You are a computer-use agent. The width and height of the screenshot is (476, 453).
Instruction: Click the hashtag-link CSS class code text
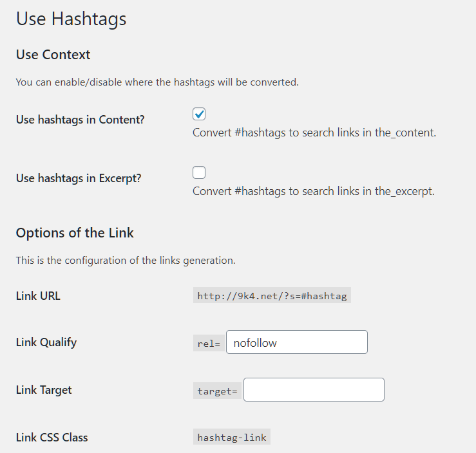pos(232,438)
